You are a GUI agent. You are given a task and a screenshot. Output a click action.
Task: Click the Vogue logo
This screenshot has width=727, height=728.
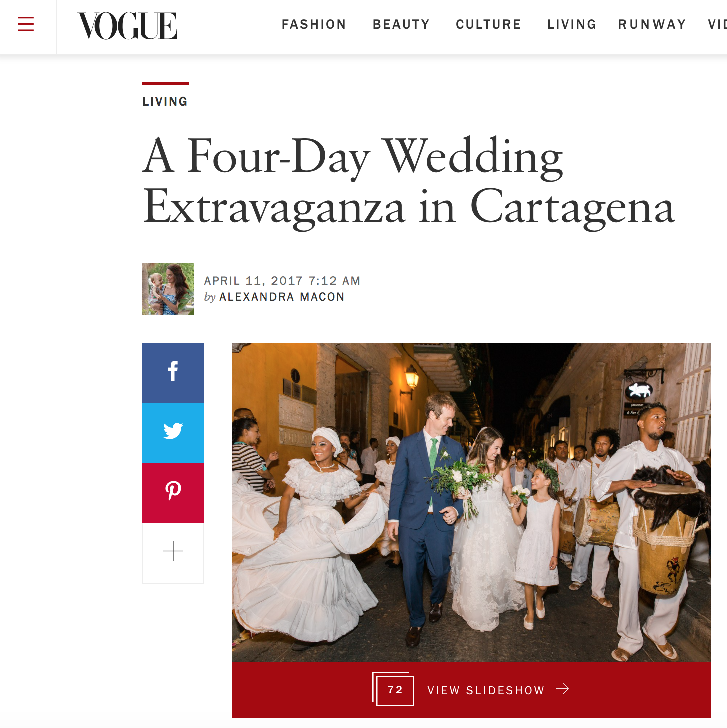127,26
